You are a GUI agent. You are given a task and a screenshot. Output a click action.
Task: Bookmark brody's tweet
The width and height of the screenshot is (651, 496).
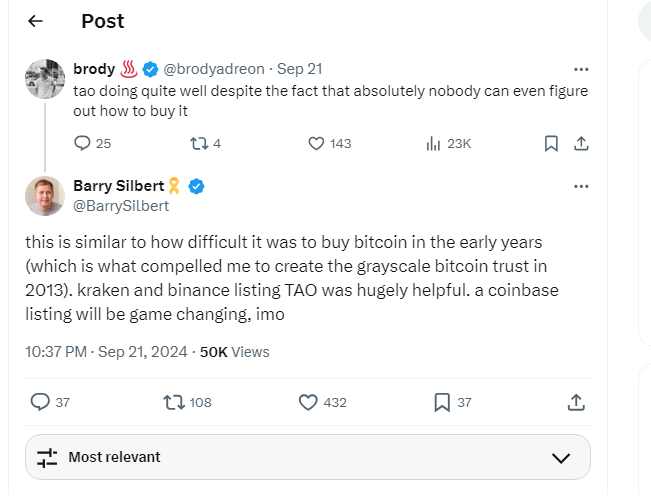click(x=550, y=143)
